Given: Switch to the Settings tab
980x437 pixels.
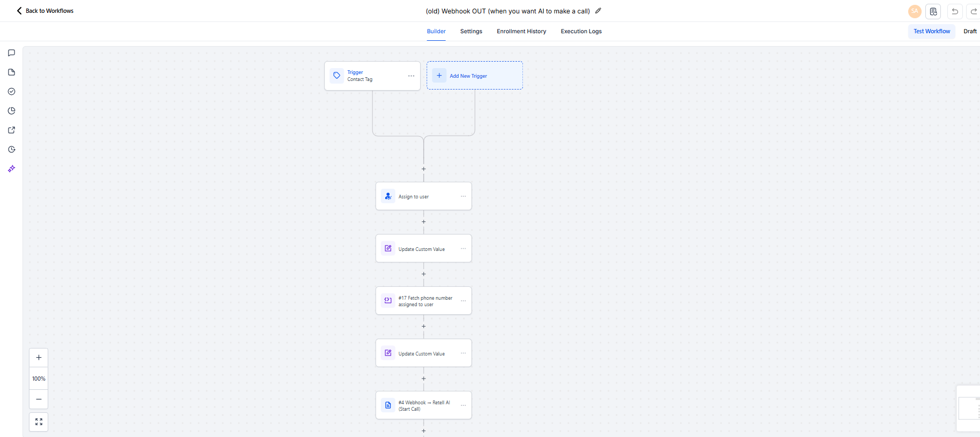Looking at the screenshot, I should [471, 32].
